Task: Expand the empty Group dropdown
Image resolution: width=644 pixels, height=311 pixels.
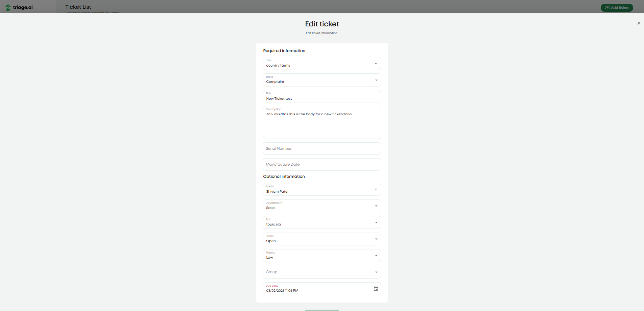Action: (375, 272)
